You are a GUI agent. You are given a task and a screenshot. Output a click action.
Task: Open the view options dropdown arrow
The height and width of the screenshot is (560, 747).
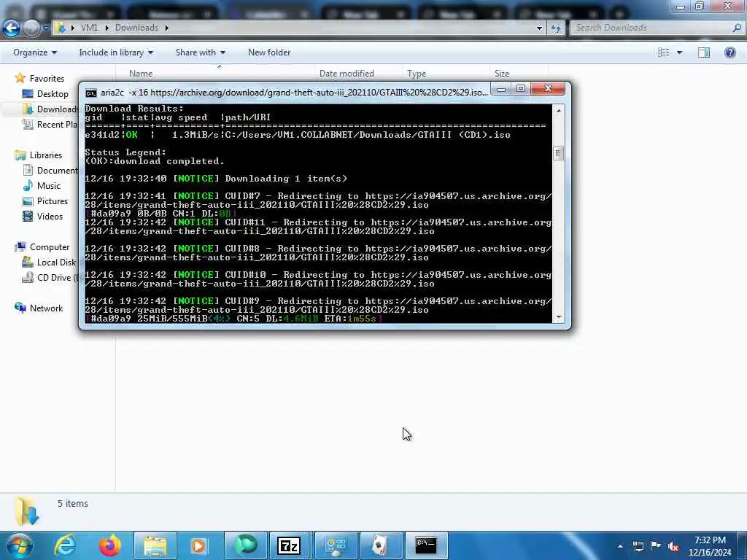pos(680,52)
